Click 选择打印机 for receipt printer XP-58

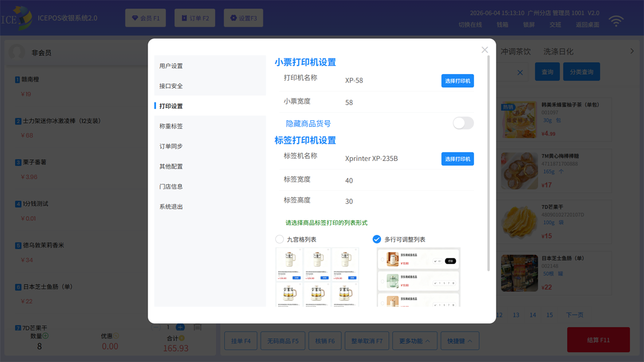click(x=458, y=81)
